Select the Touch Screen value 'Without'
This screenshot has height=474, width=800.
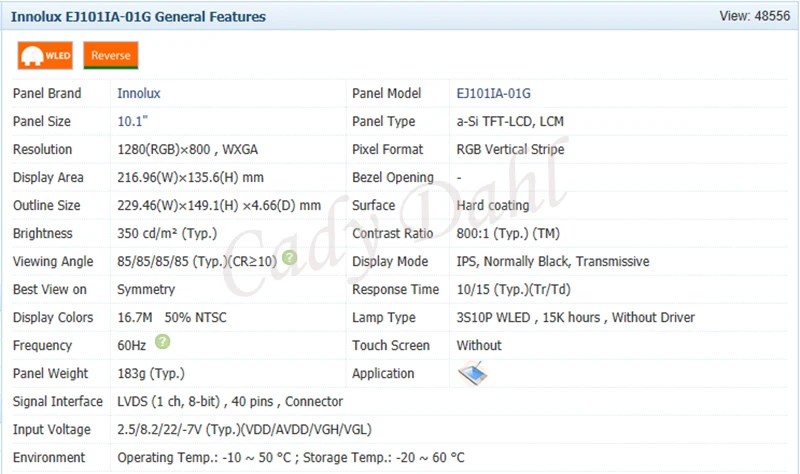[x=479, y=345]
